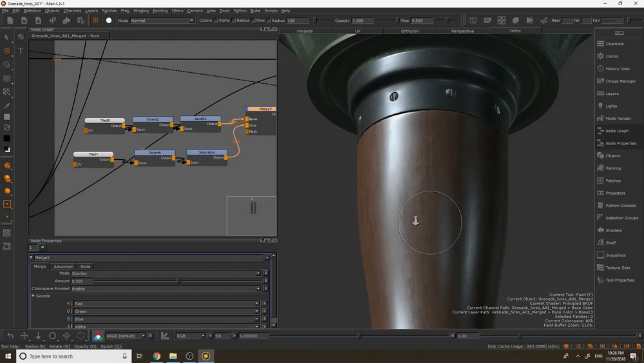Open the Shading menu
Screen dimensions: 644x363
(x=141, y=11)
